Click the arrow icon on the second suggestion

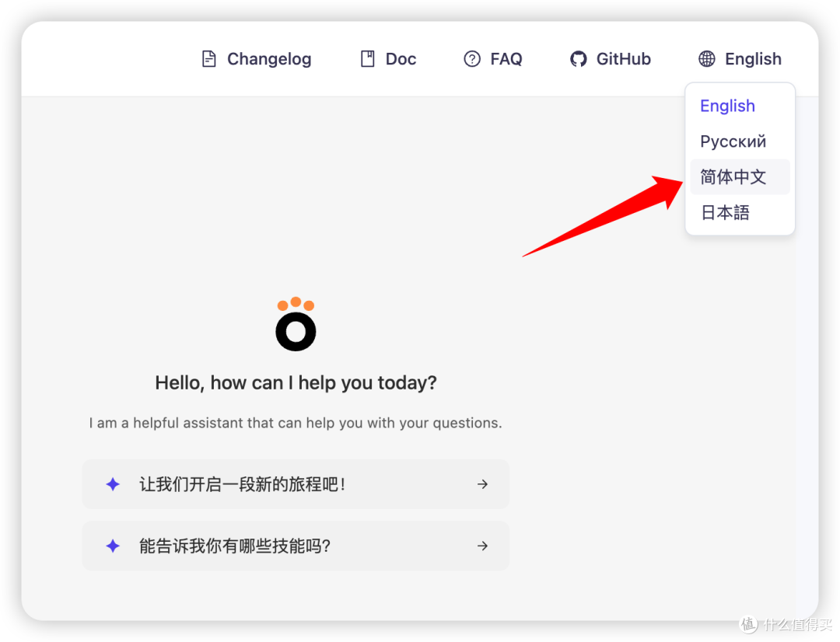click(483, 546)
